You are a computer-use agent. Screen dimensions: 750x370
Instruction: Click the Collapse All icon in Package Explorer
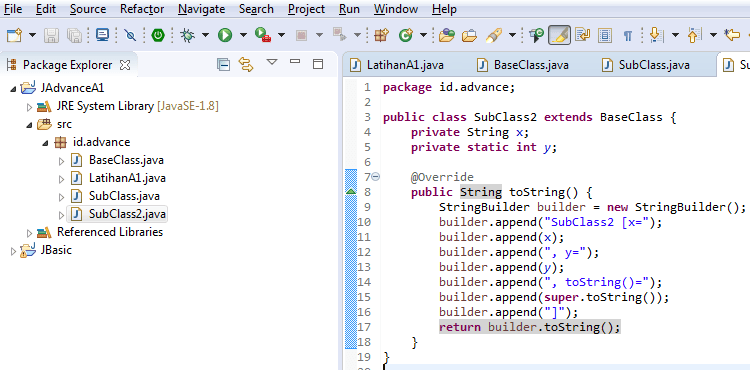point(223,65)
